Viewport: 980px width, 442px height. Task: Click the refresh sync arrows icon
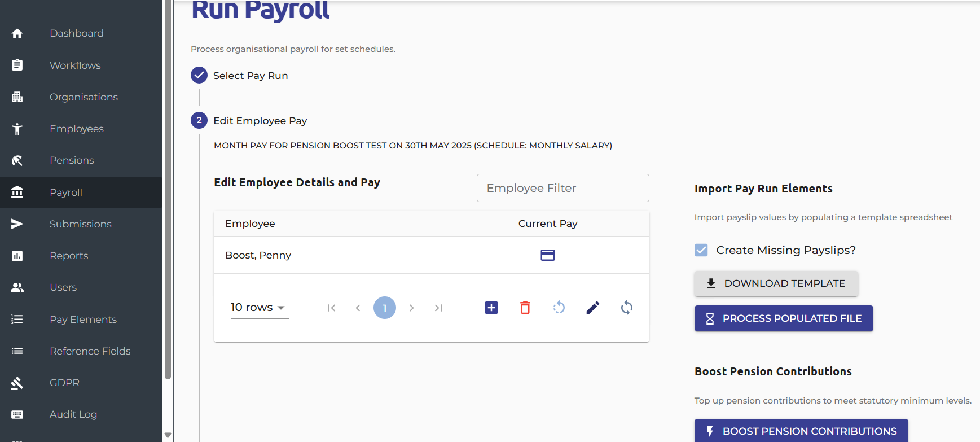(627, 308)
